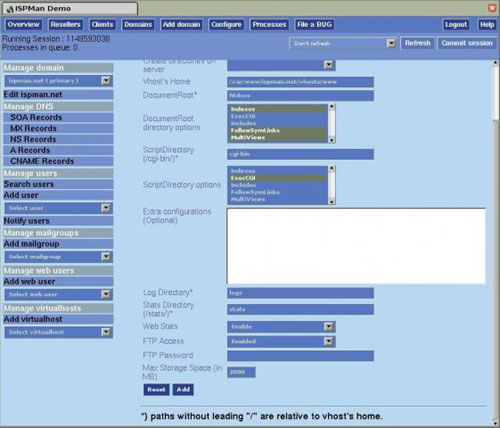The image size is (500, 428).
Task: Click the ISPMan Demo tab icon
Action: (x=10, y=9)
